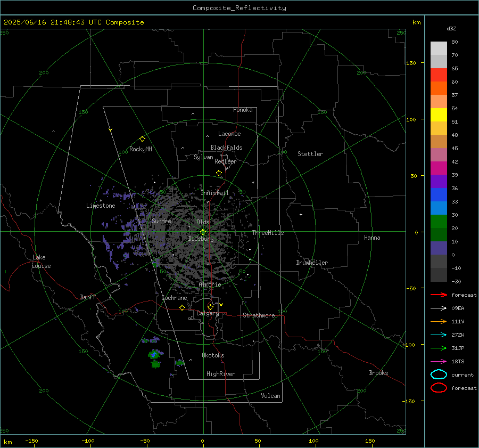This screenshot has width=479, height=448.
Task: Click the Drumheller label
Action: coord(312,263)
